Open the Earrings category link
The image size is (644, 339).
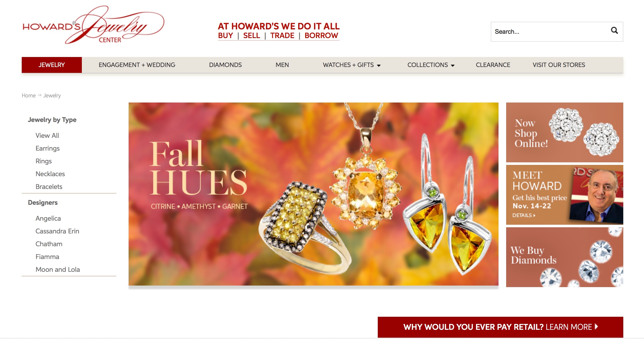click(x=48, y=148)
